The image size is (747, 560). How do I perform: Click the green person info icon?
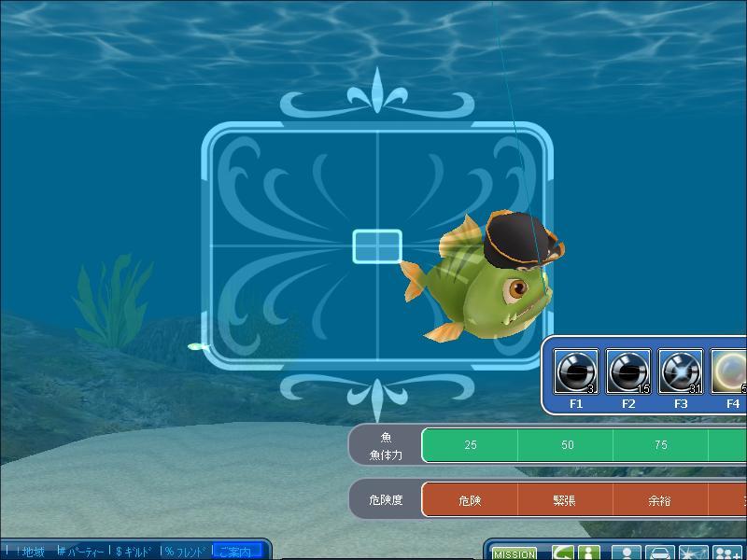coord(587,553)
